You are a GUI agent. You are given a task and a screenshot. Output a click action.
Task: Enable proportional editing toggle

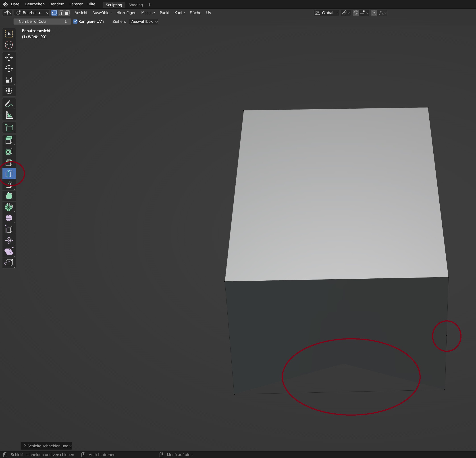[x=374, y=13]
